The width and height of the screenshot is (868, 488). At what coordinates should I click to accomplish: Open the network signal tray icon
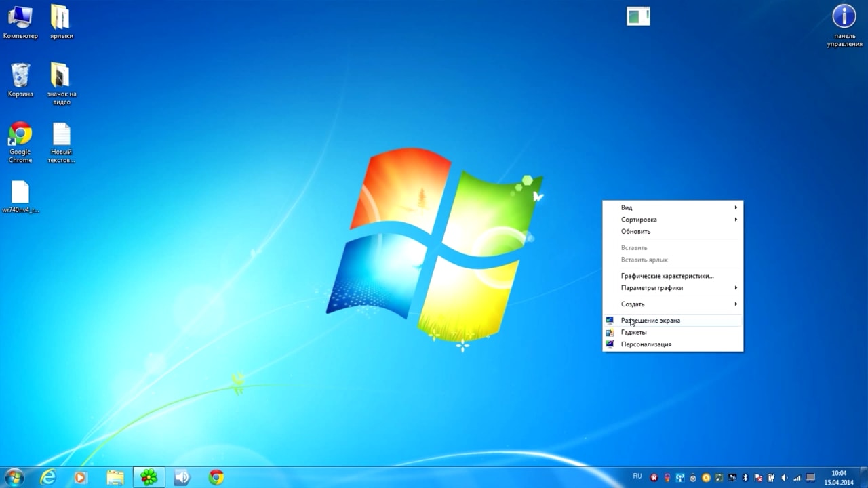click(x=797, y=477)
